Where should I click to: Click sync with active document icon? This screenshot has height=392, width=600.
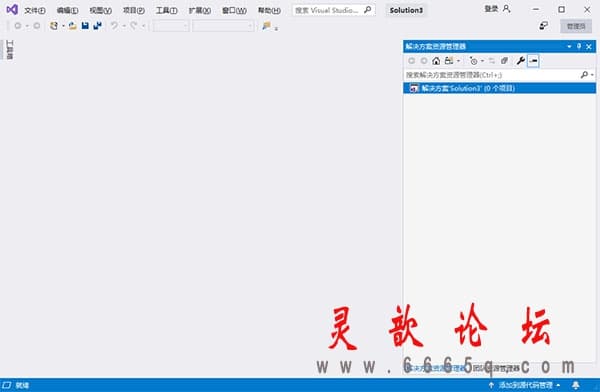point(492,60)
